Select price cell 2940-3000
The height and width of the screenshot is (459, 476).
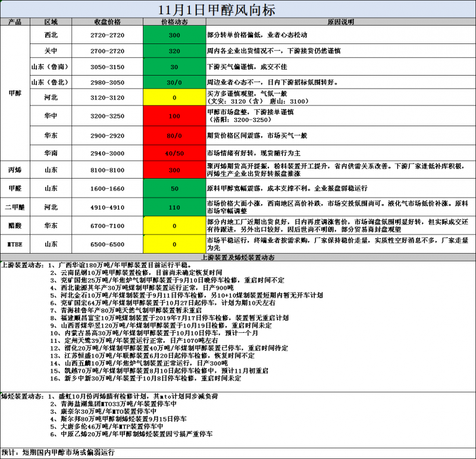click(x=108, y=153)
